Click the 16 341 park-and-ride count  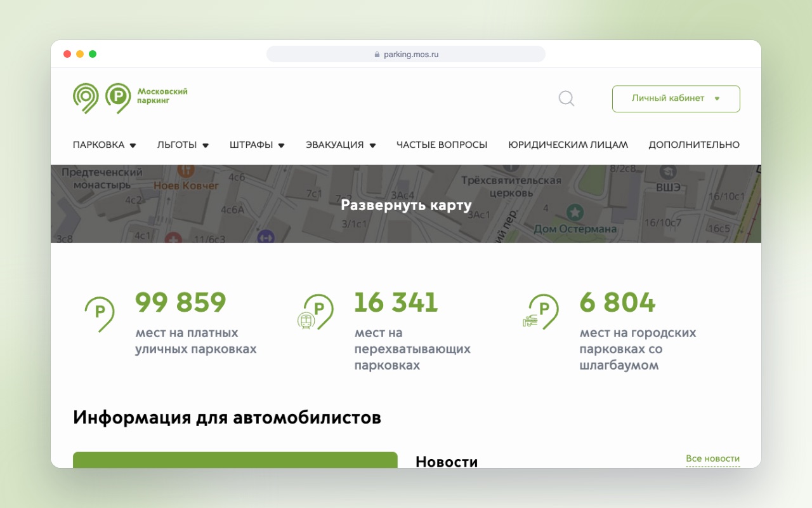tap(396, 302)
